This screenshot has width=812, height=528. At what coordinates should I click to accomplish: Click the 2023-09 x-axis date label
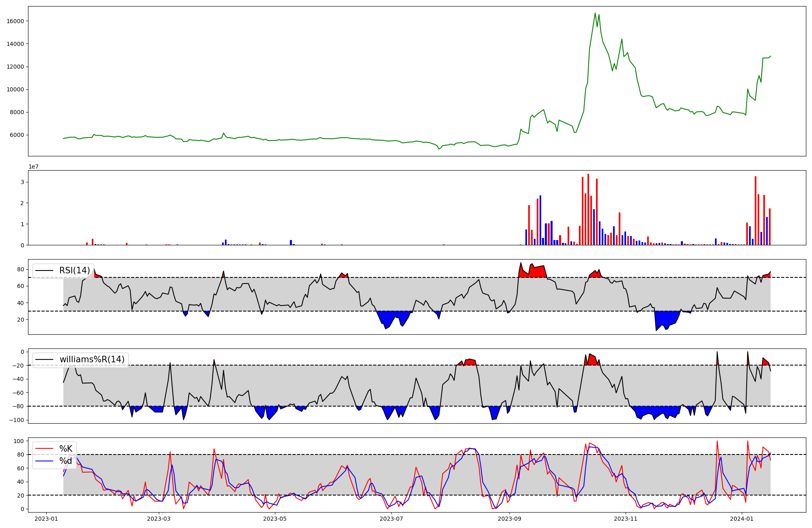click(x=509, y=519)
